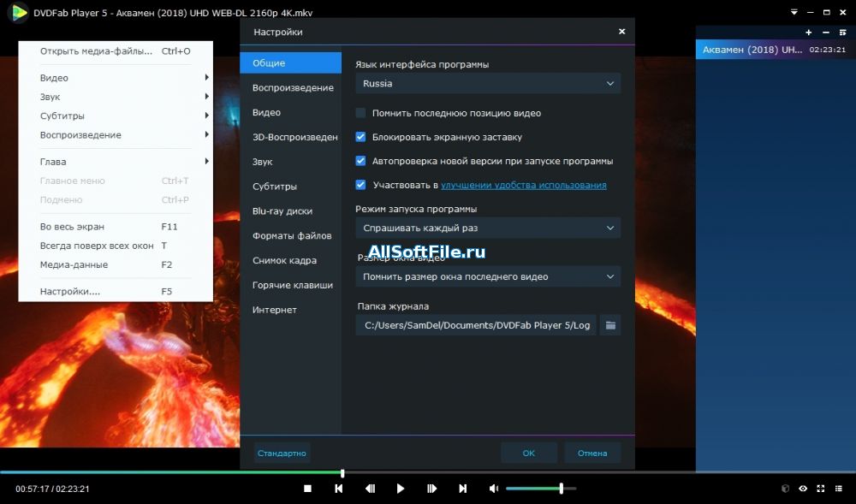
Task: Uncheck the 'Участвовать в' improvement checkbox
Action: [360, 185]
